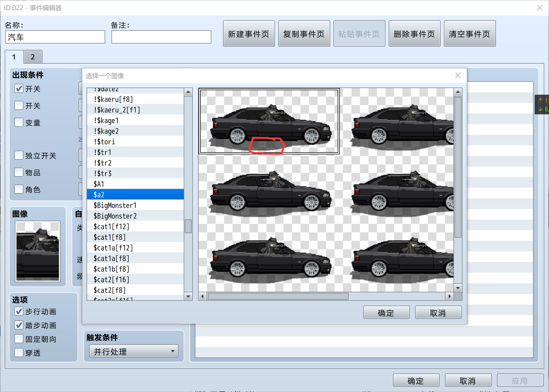The width and height of the screenshot is (549, 392).
Task: Click scroll-down arrow of the image file list
Action: coord(188,296)
